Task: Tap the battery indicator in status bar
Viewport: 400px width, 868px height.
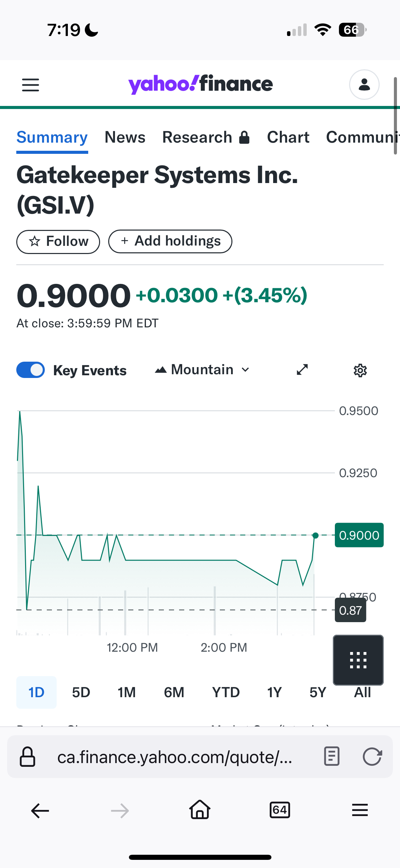Action: coord(353,30)
